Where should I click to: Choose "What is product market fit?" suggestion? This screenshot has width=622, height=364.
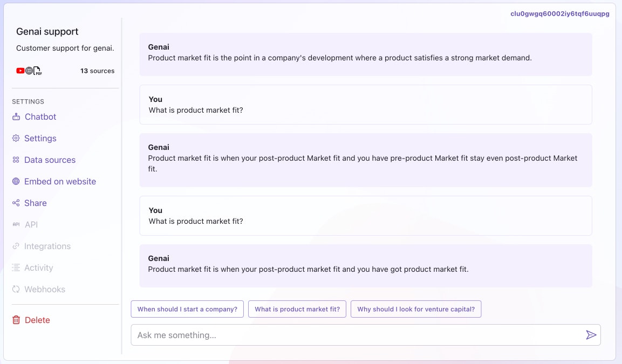click(297, 309)
